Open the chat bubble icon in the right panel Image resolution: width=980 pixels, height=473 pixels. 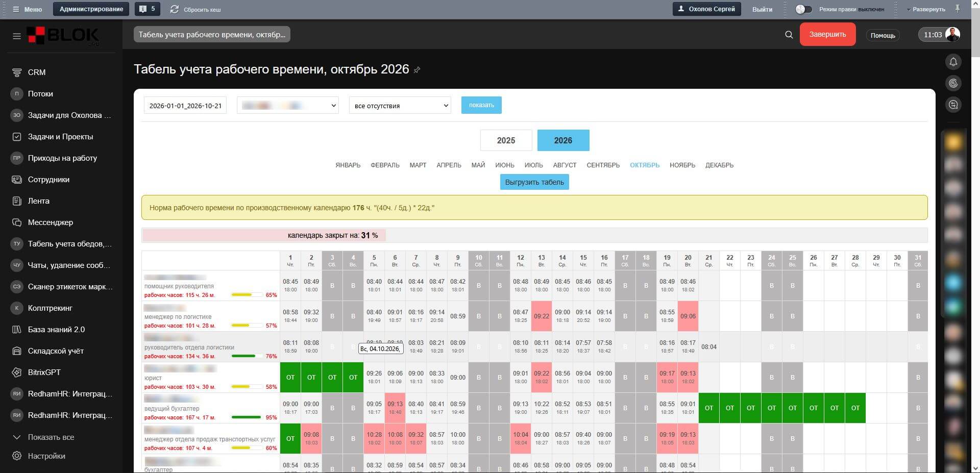953,105
